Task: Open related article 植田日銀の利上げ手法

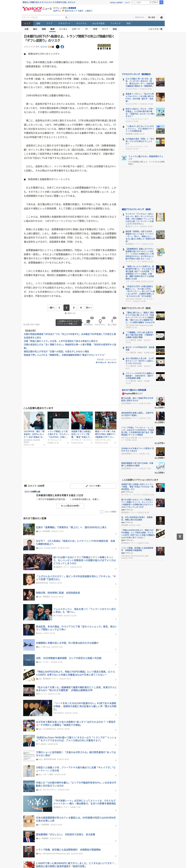Action: [56, 351]
